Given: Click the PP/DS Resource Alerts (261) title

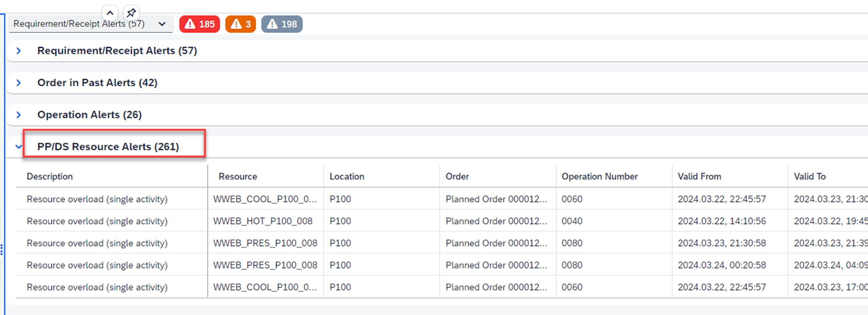Looking at the screenshot, I should [108, 147].
